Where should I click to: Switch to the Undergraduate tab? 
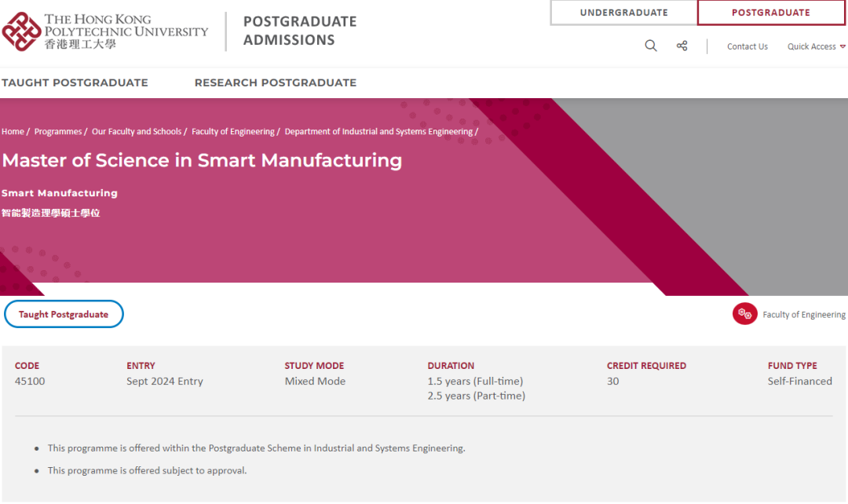pyautogui.click(x=623, y=13)
